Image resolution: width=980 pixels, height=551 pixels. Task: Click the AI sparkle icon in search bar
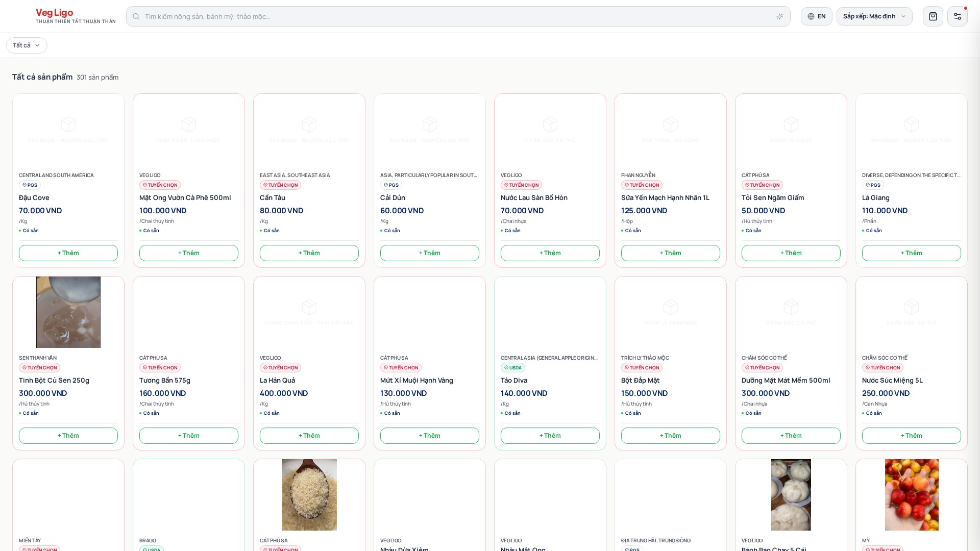point(779,16)
